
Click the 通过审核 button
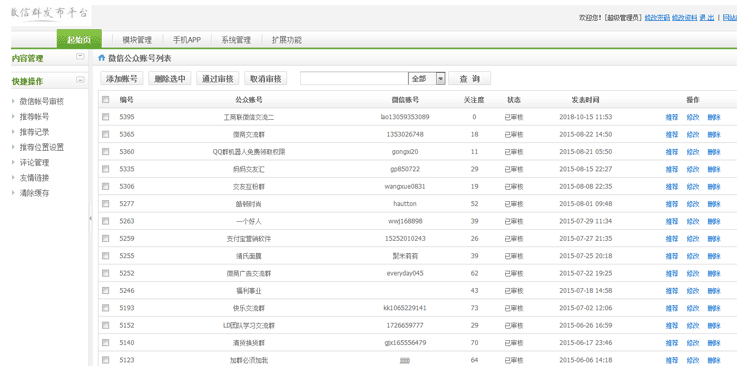[x=218, y=78]
